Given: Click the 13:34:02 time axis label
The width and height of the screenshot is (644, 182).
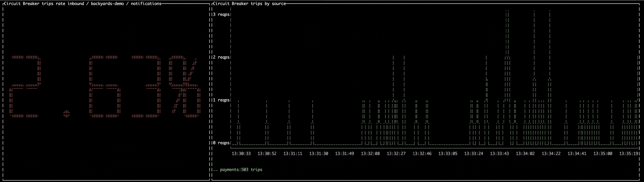Looking at the screenshot, I should pos(525,154).
